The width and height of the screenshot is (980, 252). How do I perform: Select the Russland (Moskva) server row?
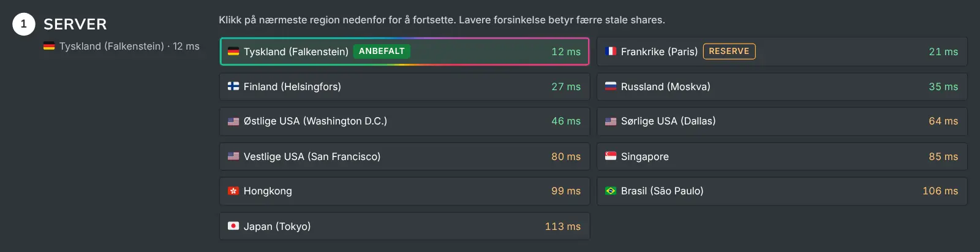[x=782, y=86]
